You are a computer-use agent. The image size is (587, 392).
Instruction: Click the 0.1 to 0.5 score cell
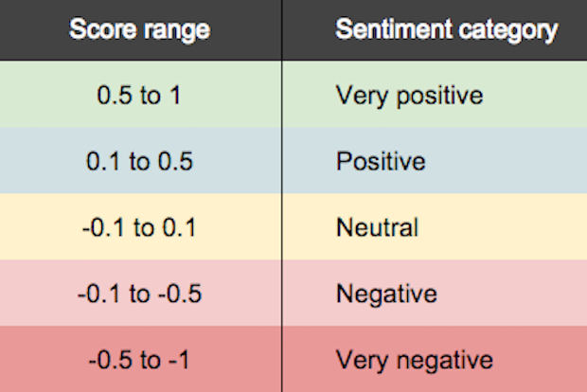(x=139, y=162)
